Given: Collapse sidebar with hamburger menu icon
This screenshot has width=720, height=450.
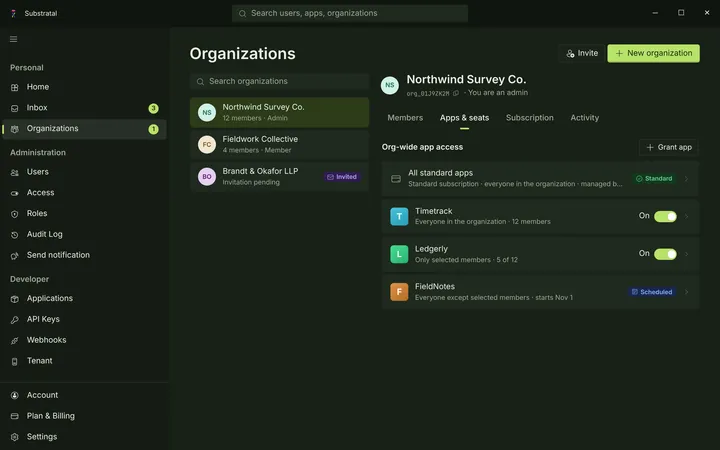Looking at the screenshot, I should pos(14,39).
